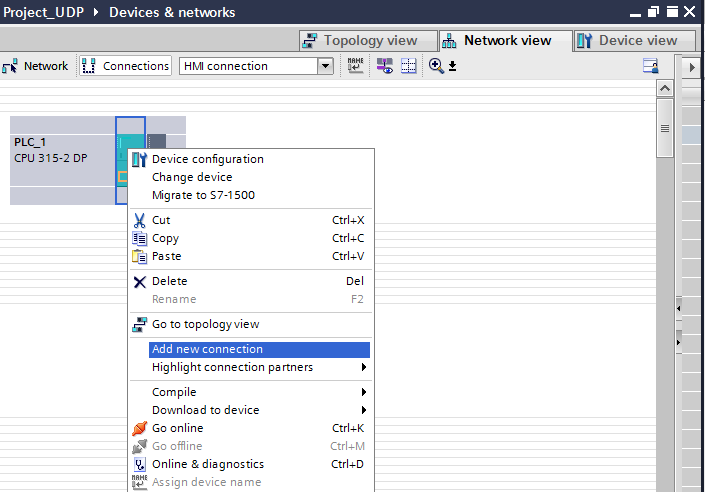Viewport: 705px width, 492px height.
Task: Expand Highlight connection partners submenu
Action: [364, 367]
